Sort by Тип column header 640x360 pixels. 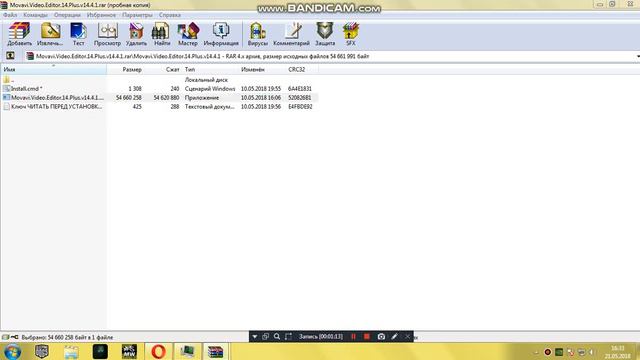(210, 69)
